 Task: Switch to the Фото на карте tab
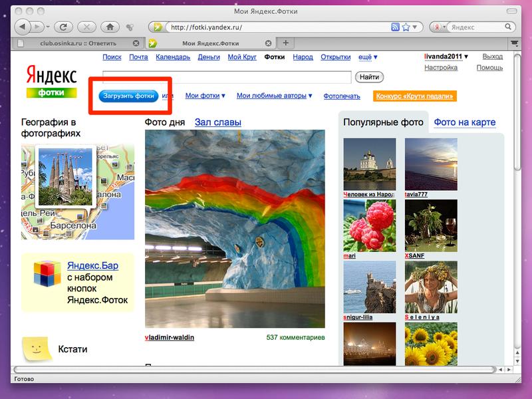coord(464,122)
